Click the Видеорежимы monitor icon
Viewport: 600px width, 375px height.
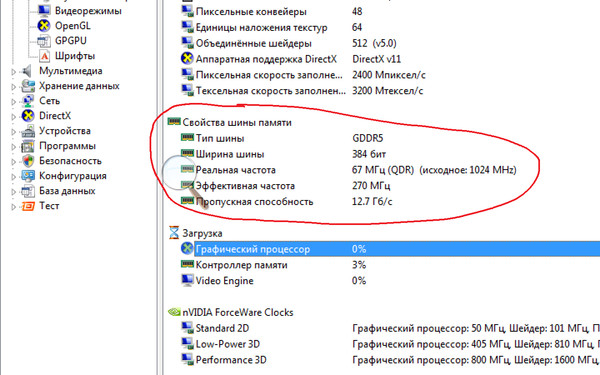(x=44, y=10)
